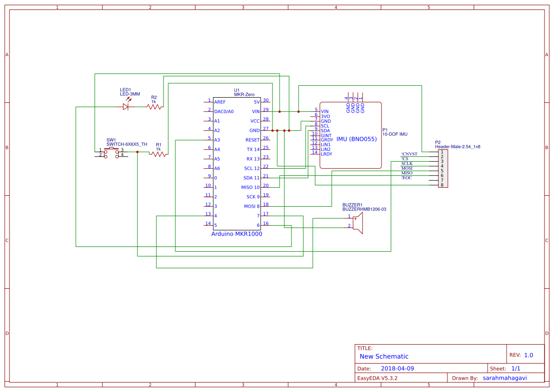This screenshot has height=392, width=554.
Task: Click the 'BUZZERHMB1206-03' part label
Action: (364, 209)
